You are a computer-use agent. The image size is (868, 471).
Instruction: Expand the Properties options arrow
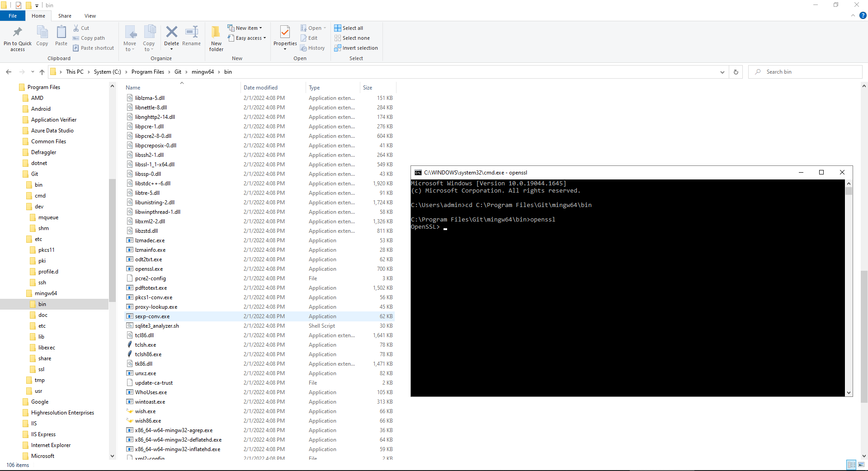click(285, 49)
